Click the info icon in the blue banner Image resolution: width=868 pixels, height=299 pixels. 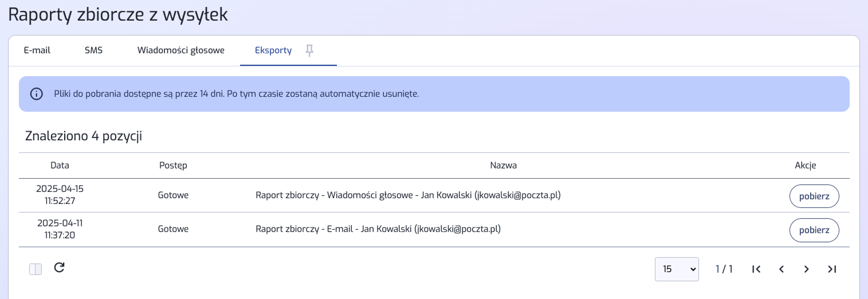pos(37,94)
